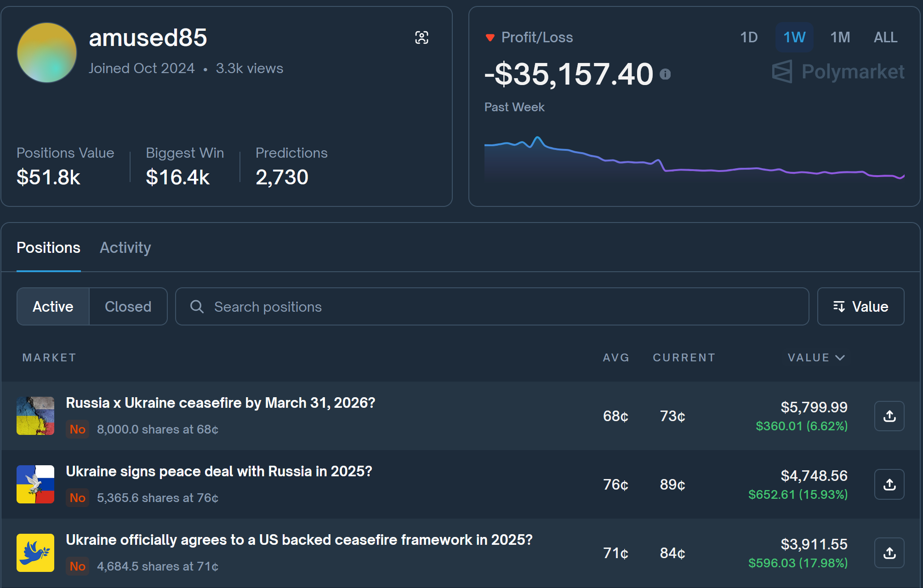Click the Polymarket logo watermark
This screenshot has width=923, height=588.
(838, 72)
